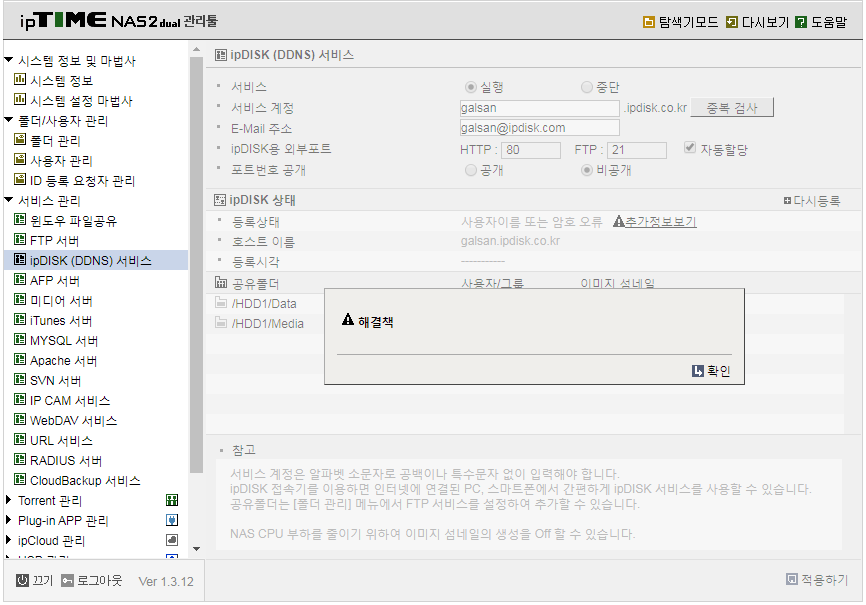Open the WebDAV 서비스 menu item
Image resolution: width=866 pixels, height=605 pixels.
[x=73, y=420]
